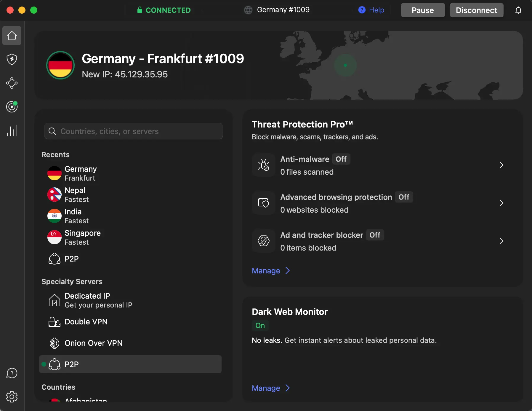The width and height of the screenshot is (532, 411).
Task: Click the 0 files scanned text
Action: [307, 172]
